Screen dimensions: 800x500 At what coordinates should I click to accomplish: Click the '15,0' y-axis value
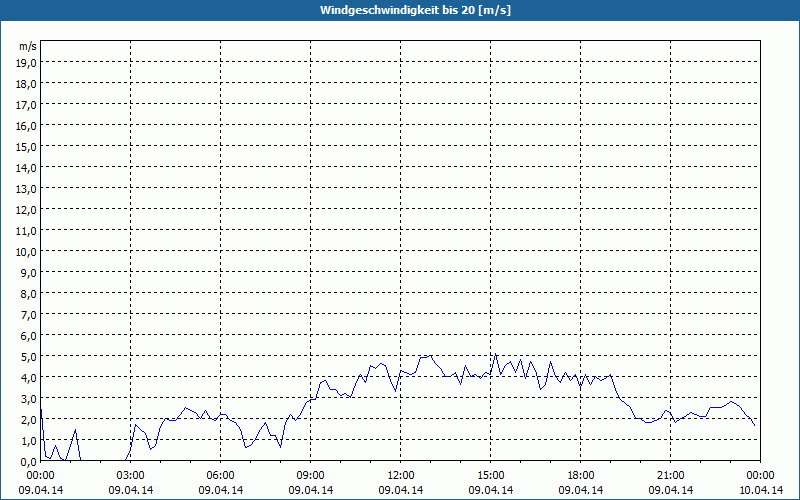tap(28, 147)
